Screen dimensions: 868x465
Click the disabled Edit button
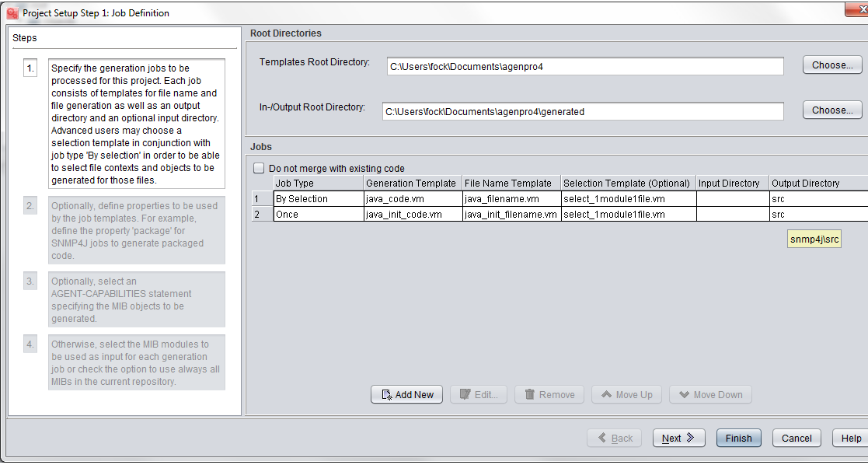[x=479, y=394]
